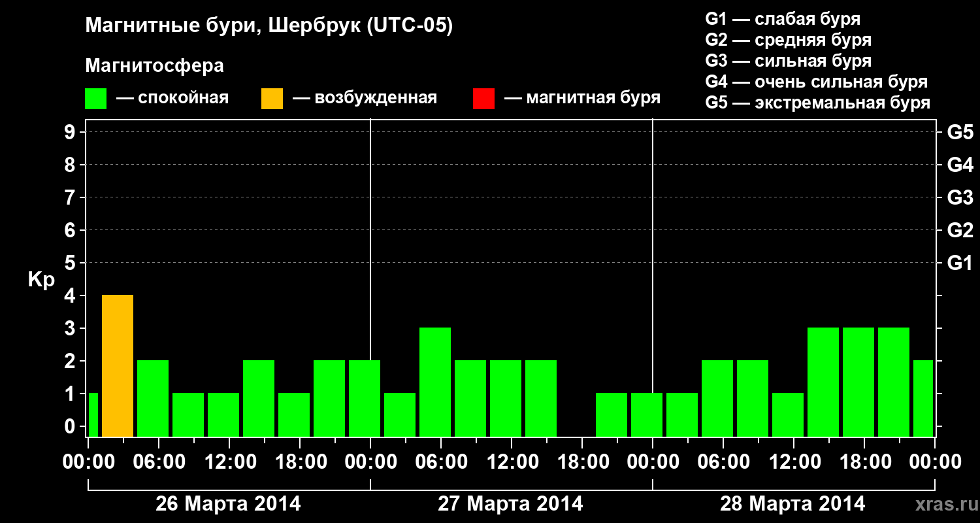Screen dimensions: 980x523
Task: Click the Магнитосфера heading
Action: pyautogui.click(x=155, y=66)
